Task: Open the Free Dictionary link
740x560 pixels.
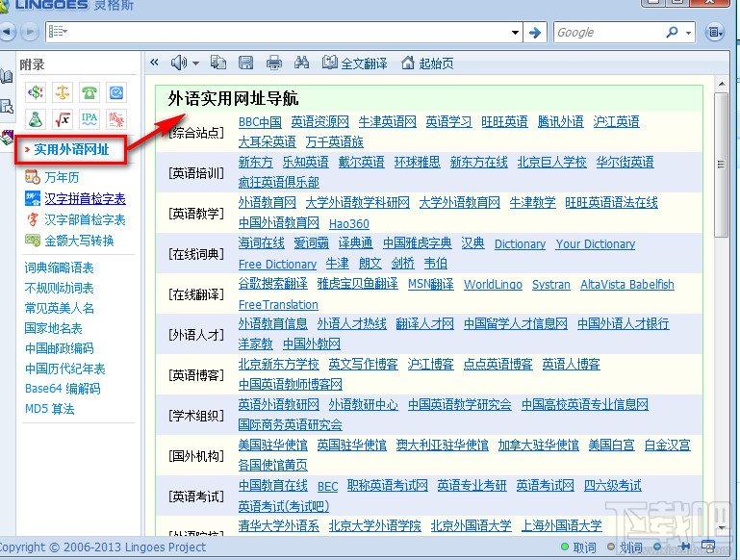Action: [x=277, y=265]
